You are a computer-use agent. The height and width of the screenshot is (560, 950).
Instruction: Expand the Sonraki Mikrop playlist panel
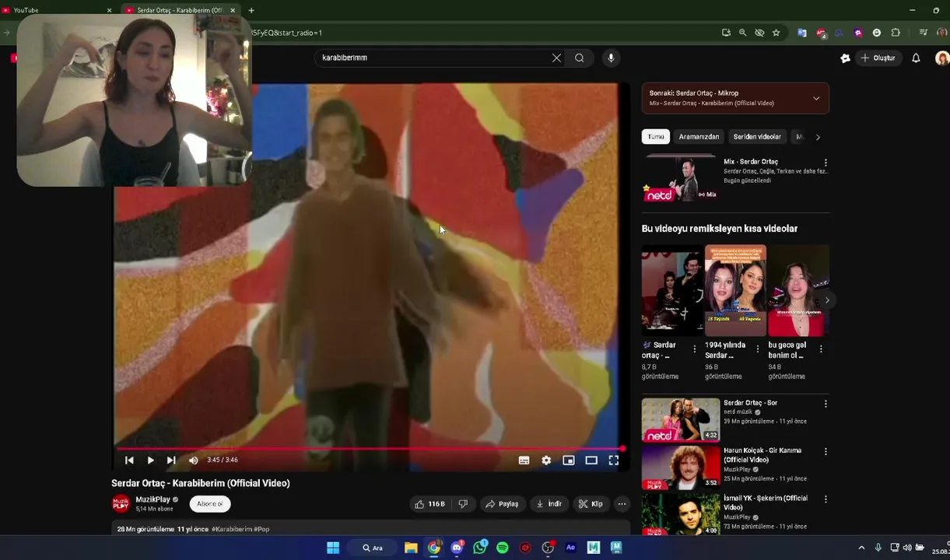(816, 99)
